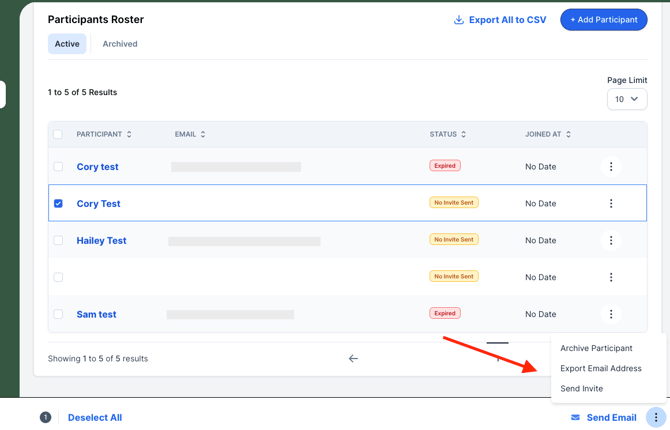The width and height of the screenshot is (670, 430).
Task: Click the envelope icon beside Send Email
Action: coord(576,417)
